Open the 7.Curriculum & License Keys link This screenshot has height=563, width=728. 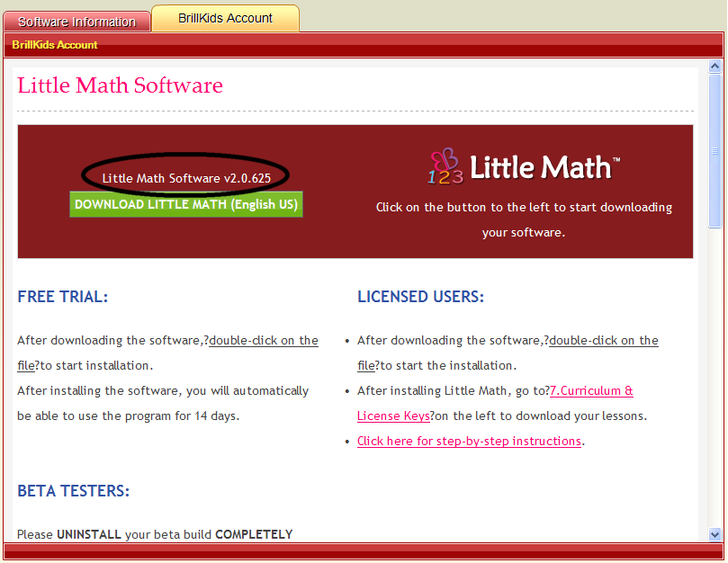point(591,391)
